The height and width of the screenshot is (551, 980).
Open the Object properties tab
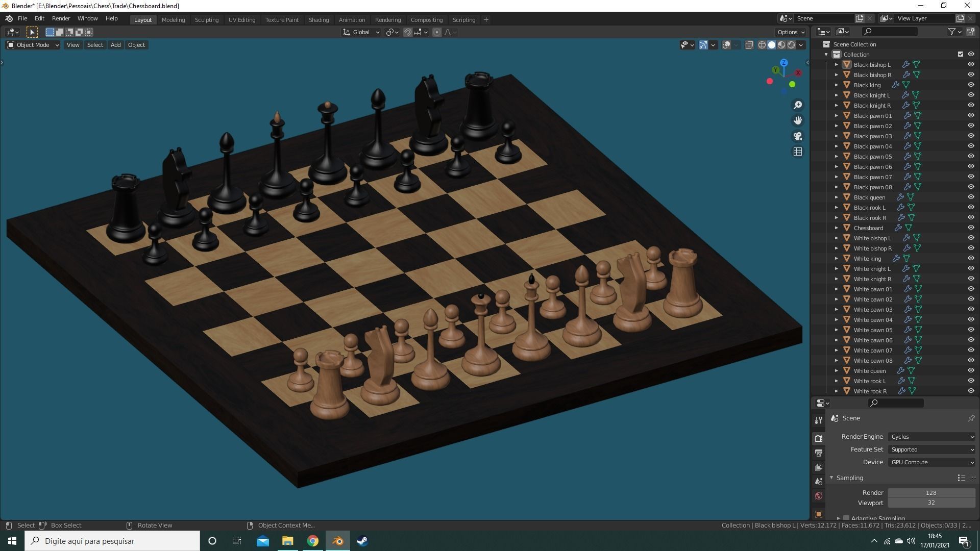[x=819, y=514]
